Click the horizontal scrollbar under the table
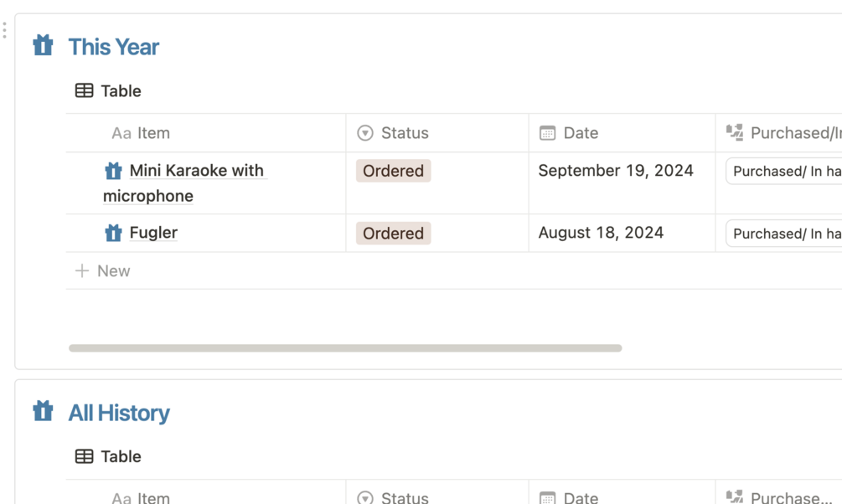This screenshot has height=504, width=842. click(x=345, y=347)
